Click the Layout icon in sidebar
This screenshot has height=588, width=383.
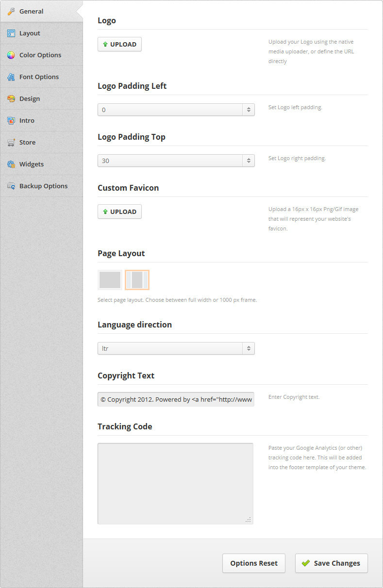click(11, 33)
